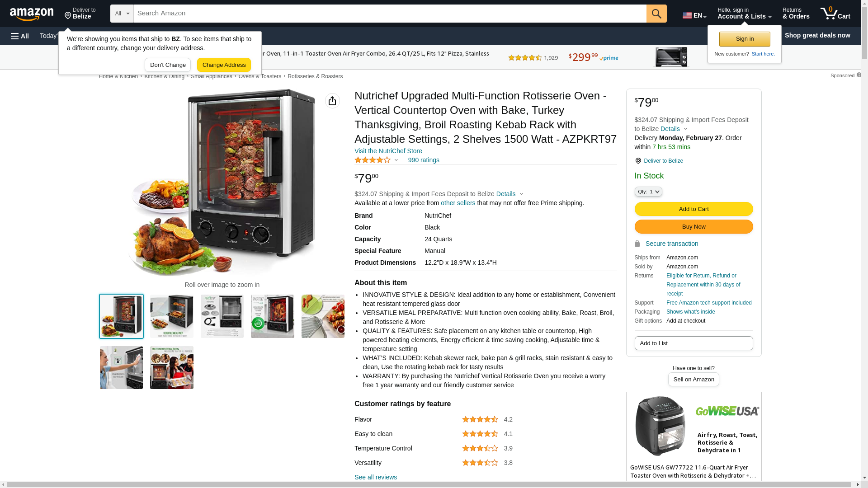Click the Amazon logo home icon
This screenshot has width=868, height=488.
32,14
